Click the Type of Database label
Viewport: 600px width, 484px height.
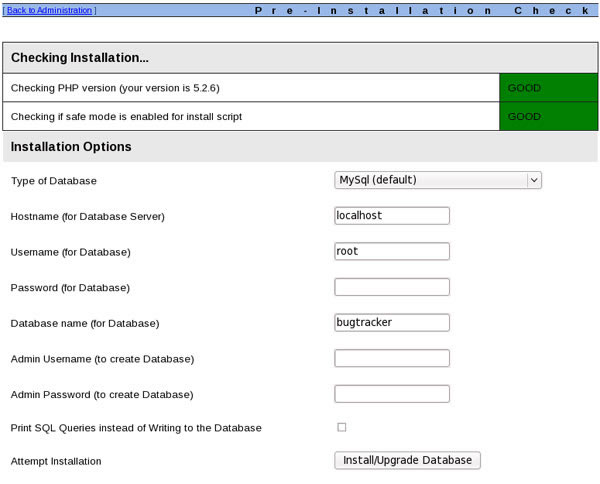click(x=54, y=181)
